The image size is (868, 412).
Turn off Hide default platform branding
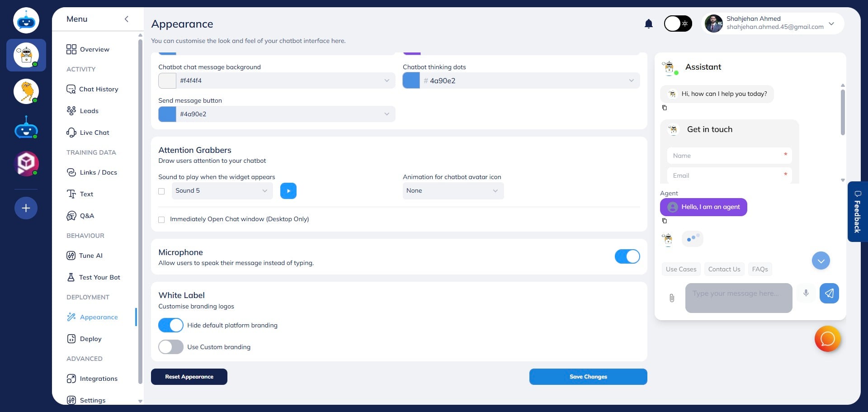tap(170, 325)
